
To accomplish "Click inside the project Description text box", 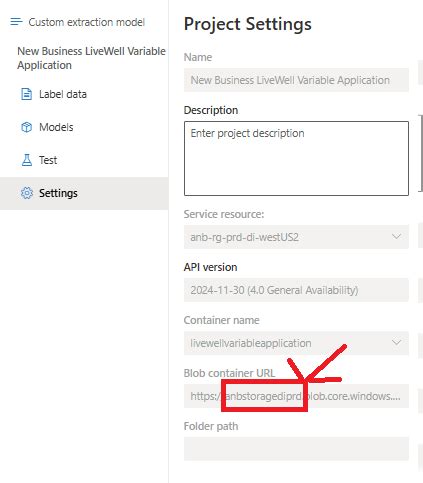I will 296,158.
